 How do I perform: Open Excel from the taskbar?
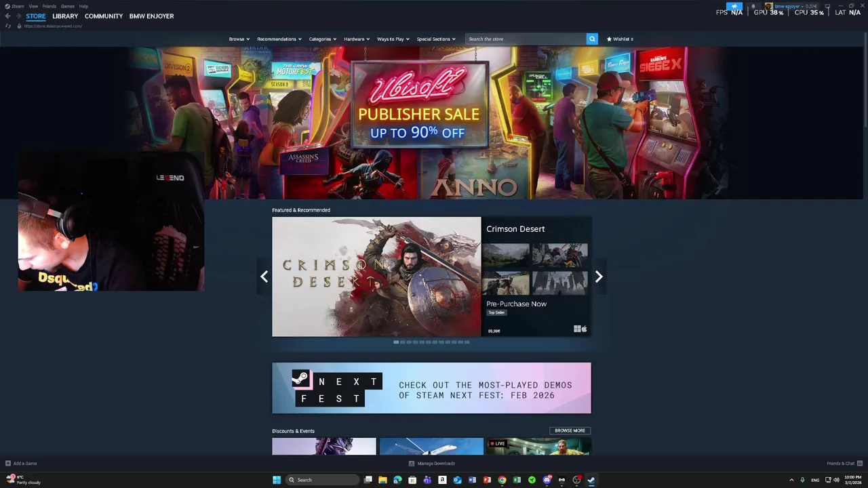(517, 480)
